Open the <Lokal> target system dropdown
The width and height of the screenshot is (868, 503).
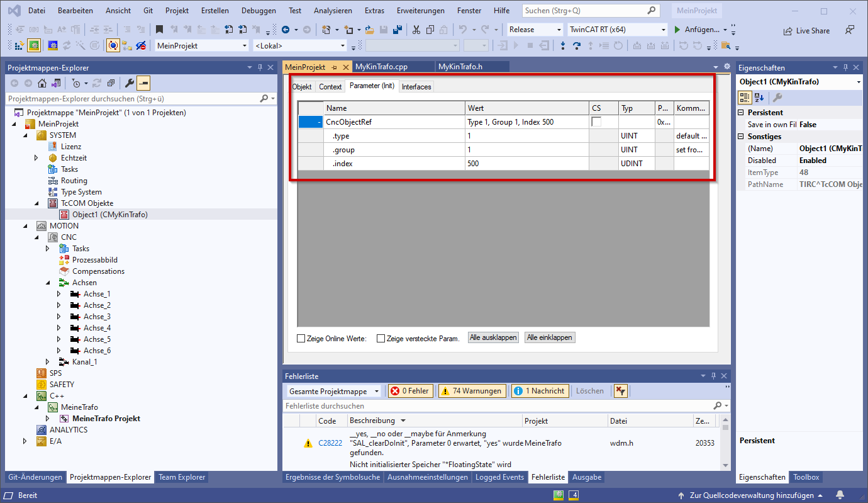(x=299, y=45)
